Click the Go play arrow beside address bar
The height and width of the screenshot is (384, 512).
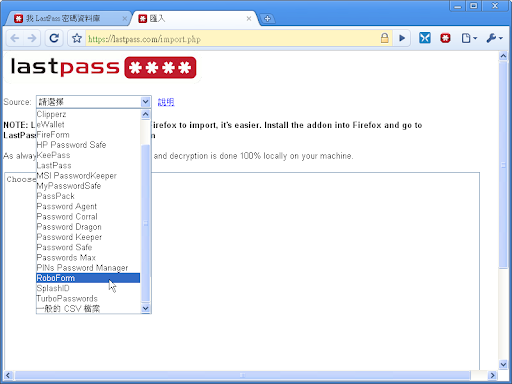pos(402,38)
